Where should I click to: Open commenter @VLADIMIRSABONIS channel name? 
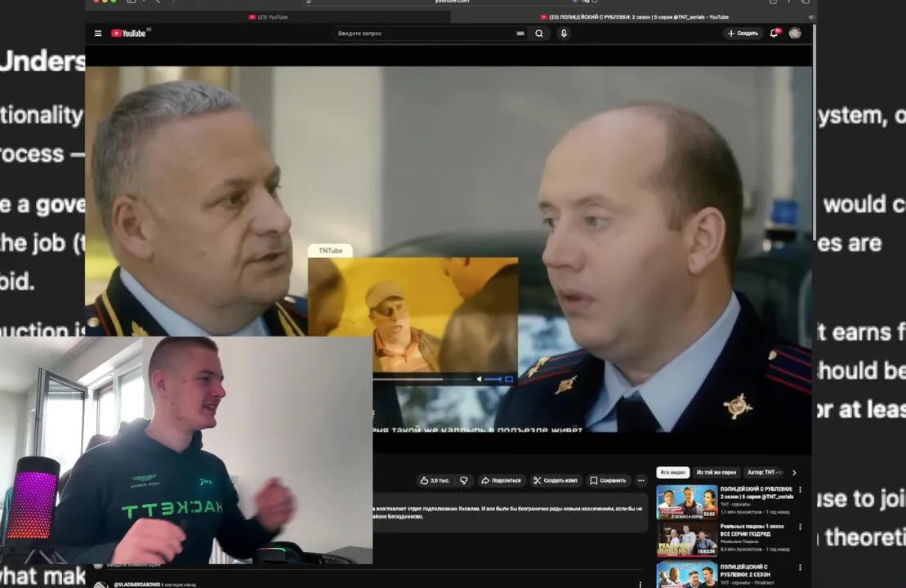pos(137,585)
